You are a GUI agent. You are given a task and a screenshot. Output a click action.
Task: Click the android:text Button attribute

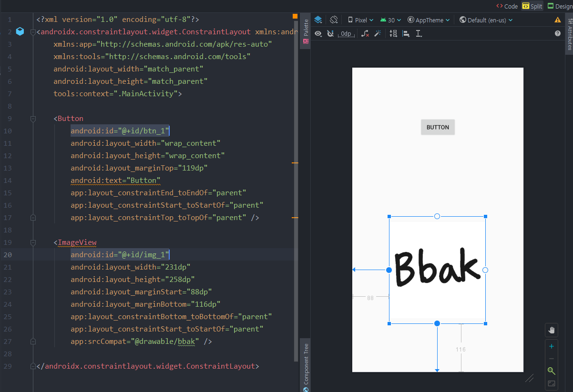click(115, 181)
